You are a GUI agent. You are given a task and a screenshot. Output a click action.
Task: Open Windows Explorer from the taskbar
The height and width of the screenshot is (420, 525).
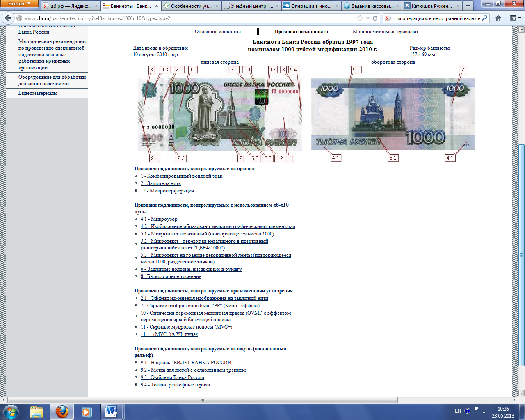click(37, 412)
